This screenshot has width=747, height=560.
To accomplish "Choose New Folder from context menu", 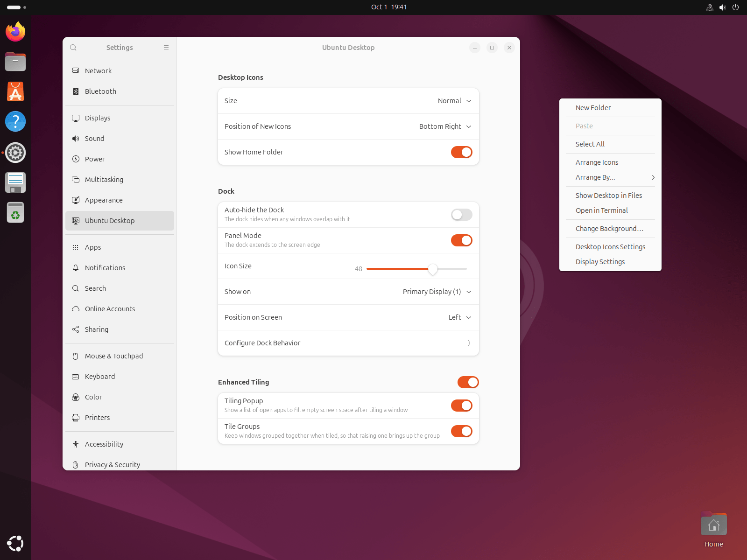I will point(593,108).
